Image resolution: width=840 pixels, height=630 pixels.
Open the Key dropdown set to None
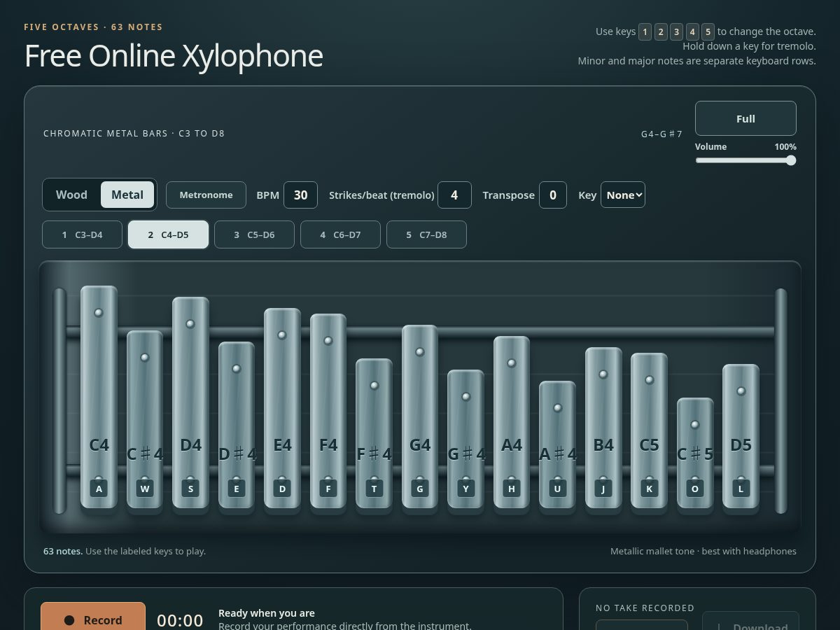[x=622, y=195]
